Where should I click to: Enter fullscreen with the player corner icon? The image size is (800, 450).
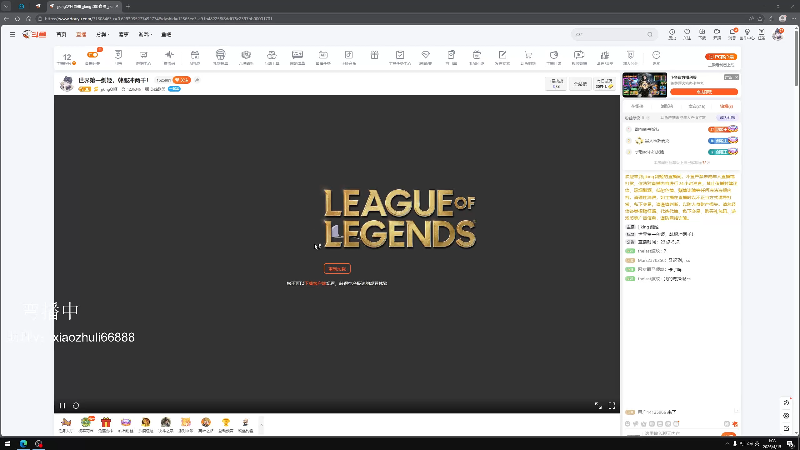[612, 406]
